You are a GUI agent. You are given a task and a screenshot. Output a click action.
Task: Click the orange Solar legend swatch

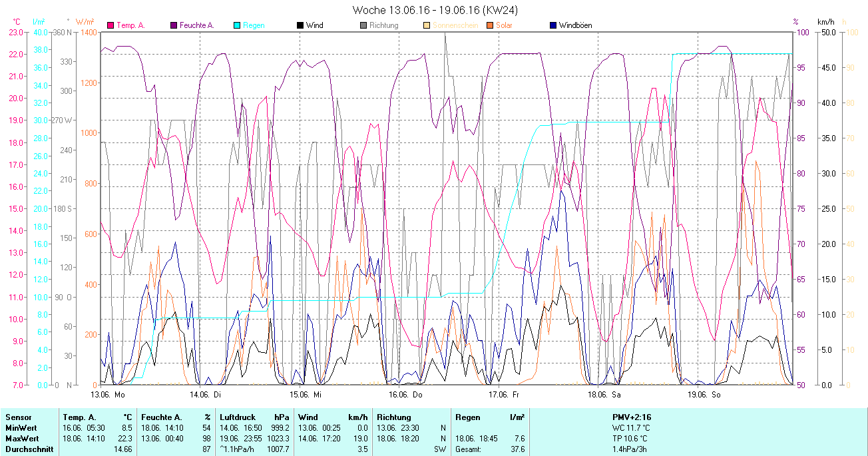click(490, 25)
